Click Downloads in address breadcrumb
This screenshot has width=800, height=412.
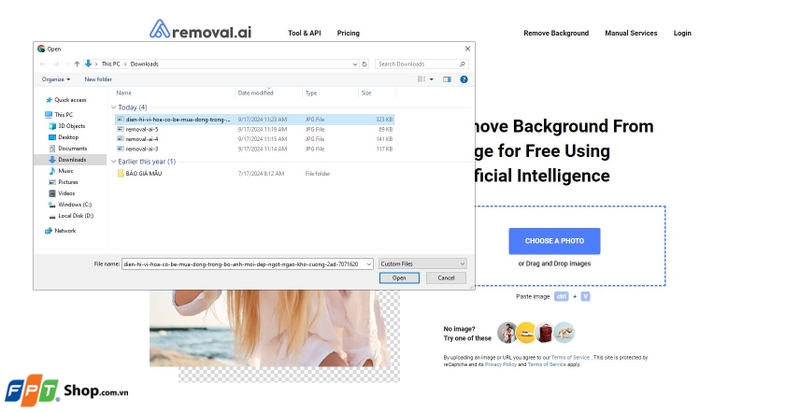tap(144, 64)
